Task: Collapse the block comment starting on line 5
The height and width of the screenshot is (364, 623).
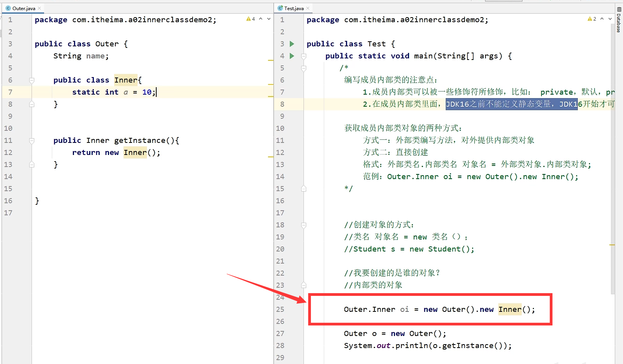Action: [x=304, y=68]
